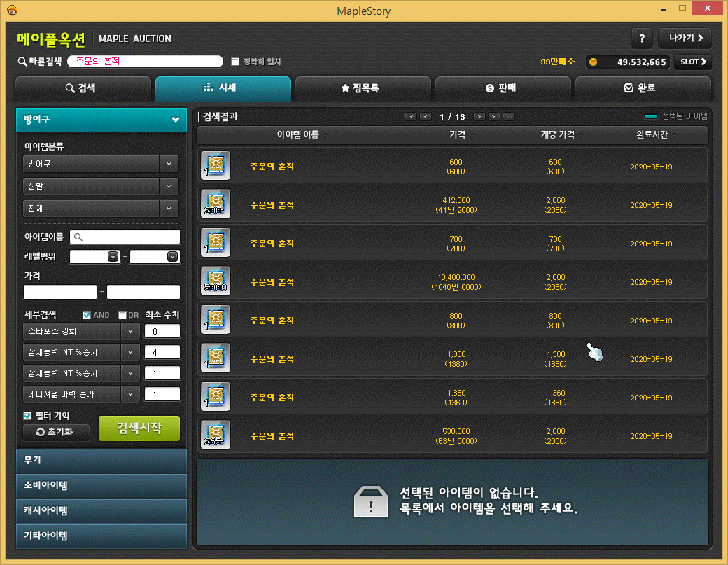Collapse the 방어구 category header

(101, 120)
